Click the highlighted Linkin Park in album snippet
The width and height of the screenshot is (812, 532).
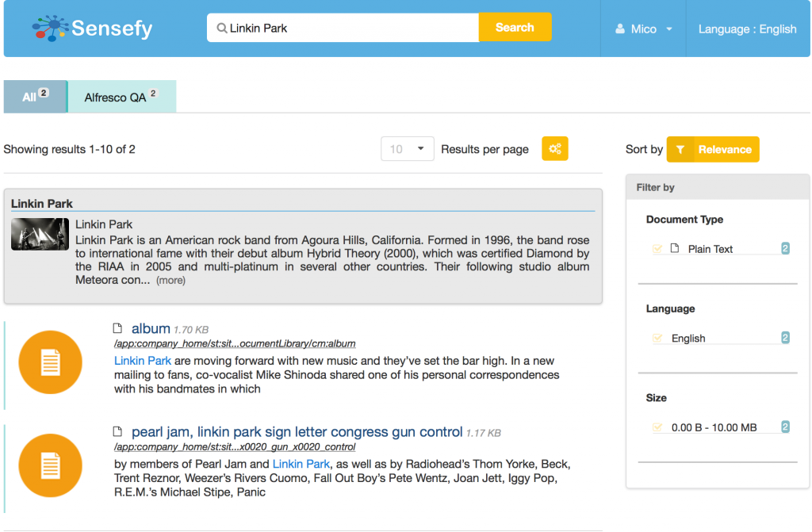point(143,361)
